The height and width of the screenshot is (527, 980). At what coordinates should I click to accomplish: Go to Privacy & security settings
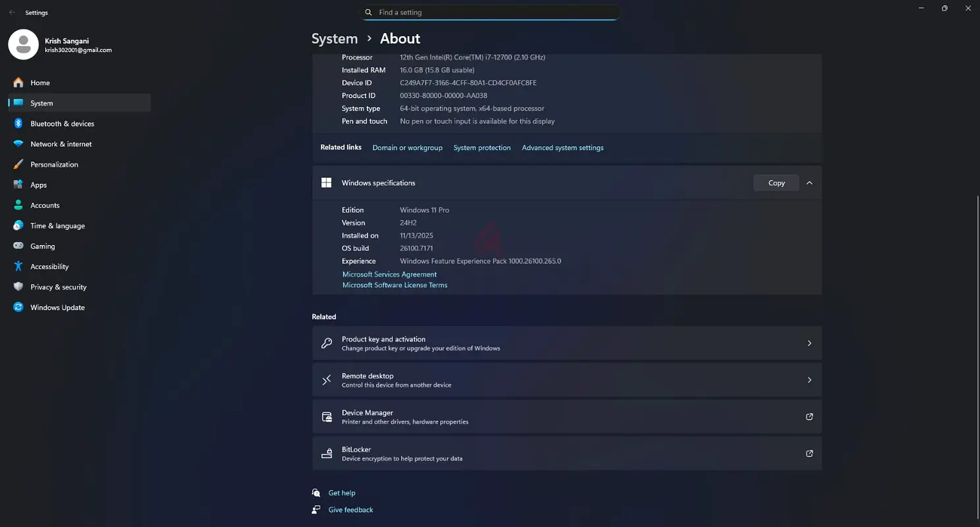[79, 287]
